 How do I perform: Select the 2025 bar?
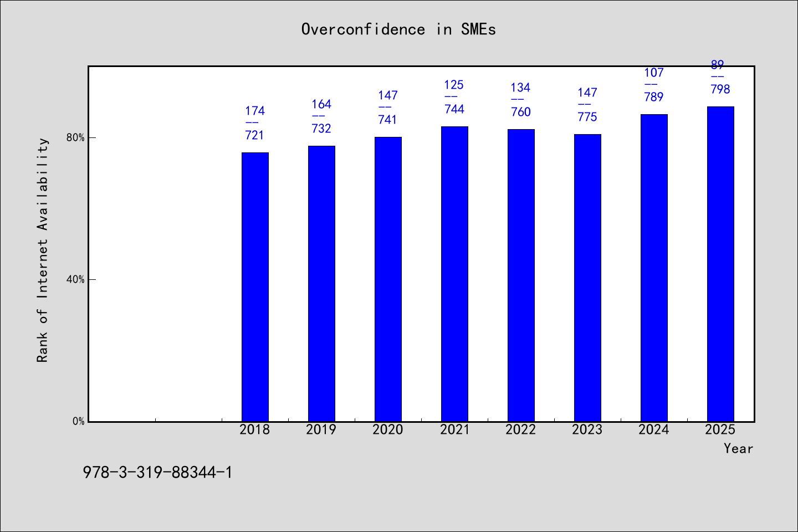pyautogui.click(x=720, y=264)
